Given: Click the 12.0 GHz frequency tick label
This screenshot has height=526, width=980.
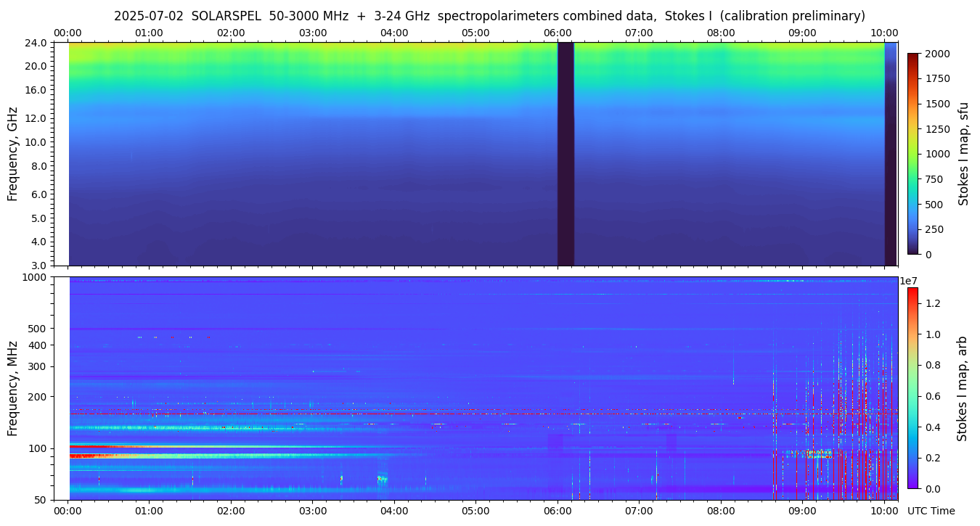Looking at the screenshot, I should 36,118.
